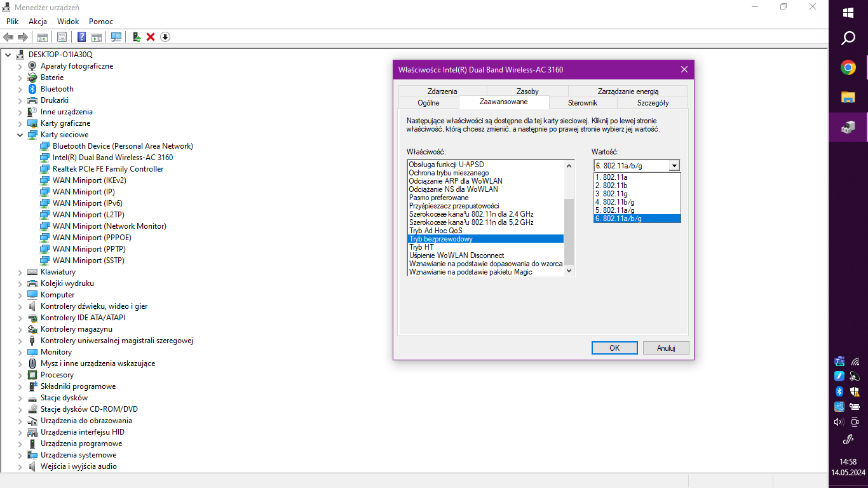This screenshot has height=488, width=868.
Task: Click the red X uninstall device icon
Action: tap(151, 37)
